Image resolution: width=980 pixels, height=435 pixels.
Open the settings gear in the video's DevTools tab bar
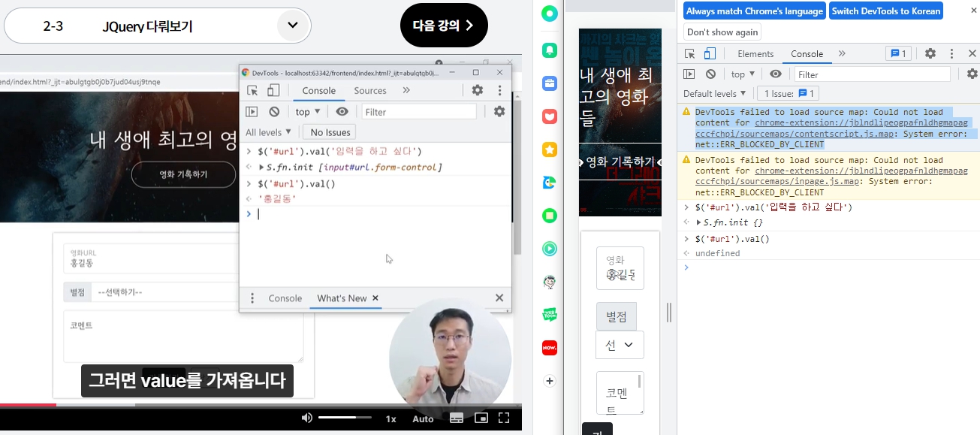coord(478,90)
